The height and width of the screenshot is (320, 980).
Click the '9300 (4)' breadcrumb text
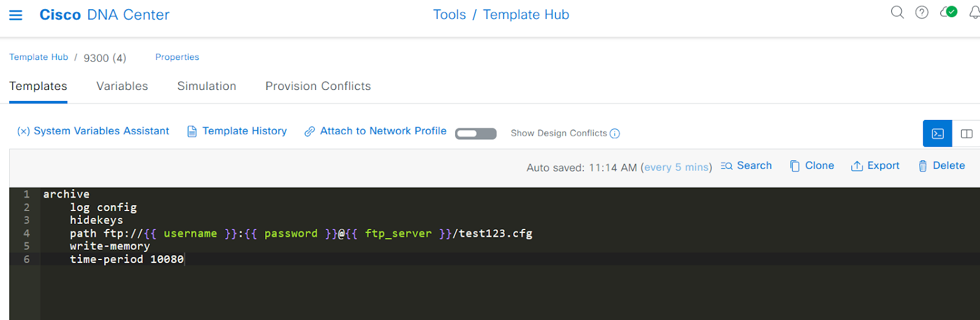[105, 58]
